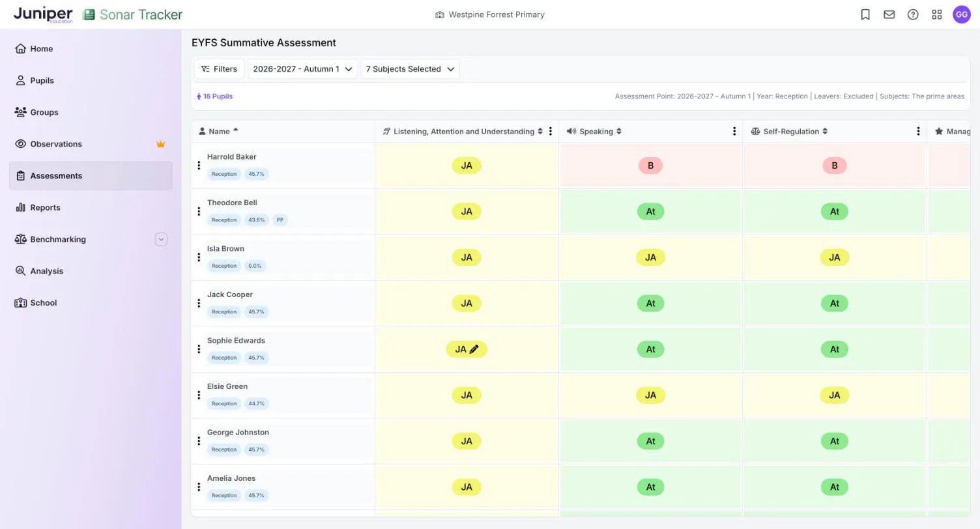This screenshot has height=529, width=980.
Task: Edit Sophie Edwards JA grade pencil
Action: tap(474, 349)
